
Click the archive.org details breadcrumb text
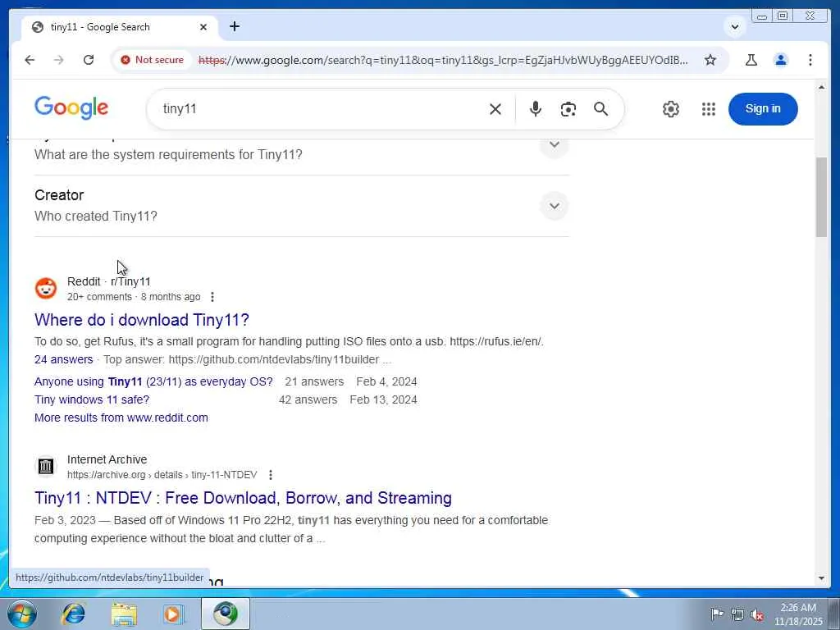tap(162, 475)
